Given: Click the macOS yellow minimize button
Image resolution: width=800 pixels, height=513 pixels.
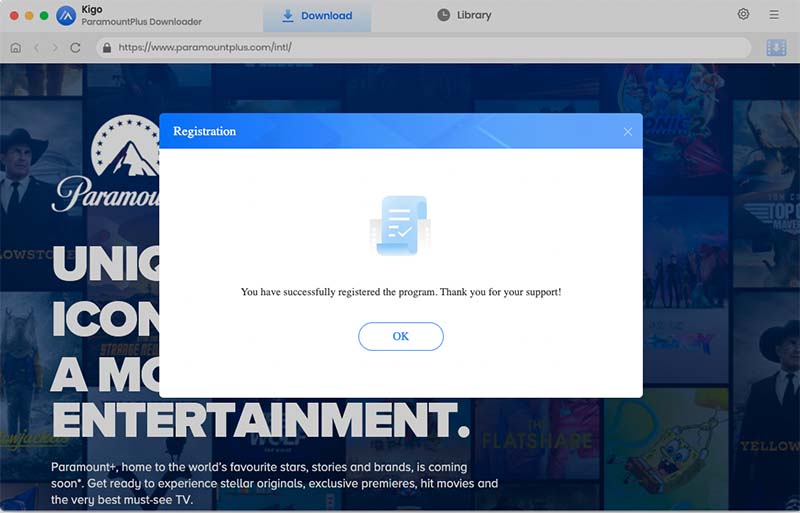Looking at the screenshot, I should pyautogui.click(x=29, y=16).
